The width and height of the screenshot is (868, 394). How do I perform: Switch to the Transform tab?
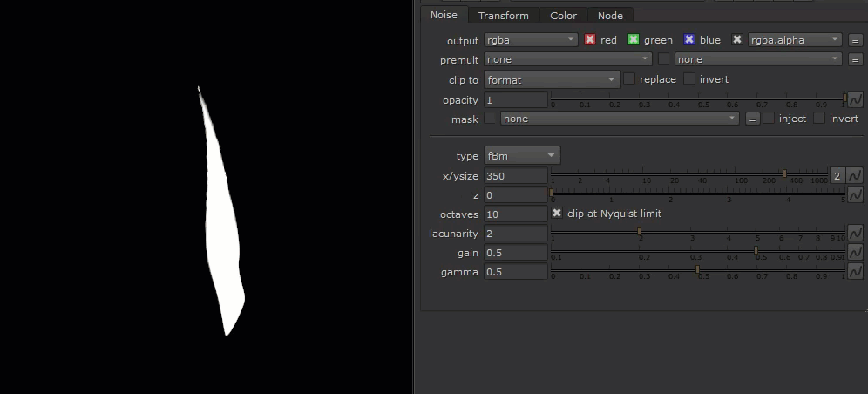point(503,15)
